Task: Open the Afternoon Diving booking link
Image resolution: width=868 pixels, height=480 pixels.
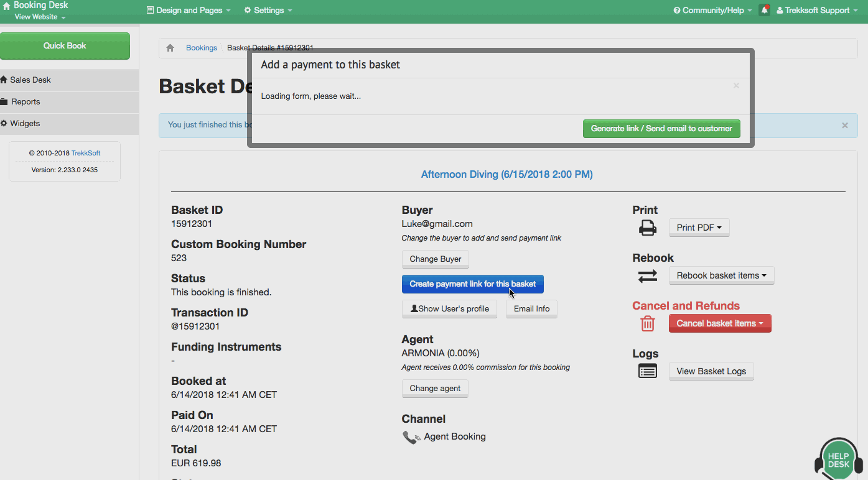Action: pyautogui.click(x=506, y=175)
